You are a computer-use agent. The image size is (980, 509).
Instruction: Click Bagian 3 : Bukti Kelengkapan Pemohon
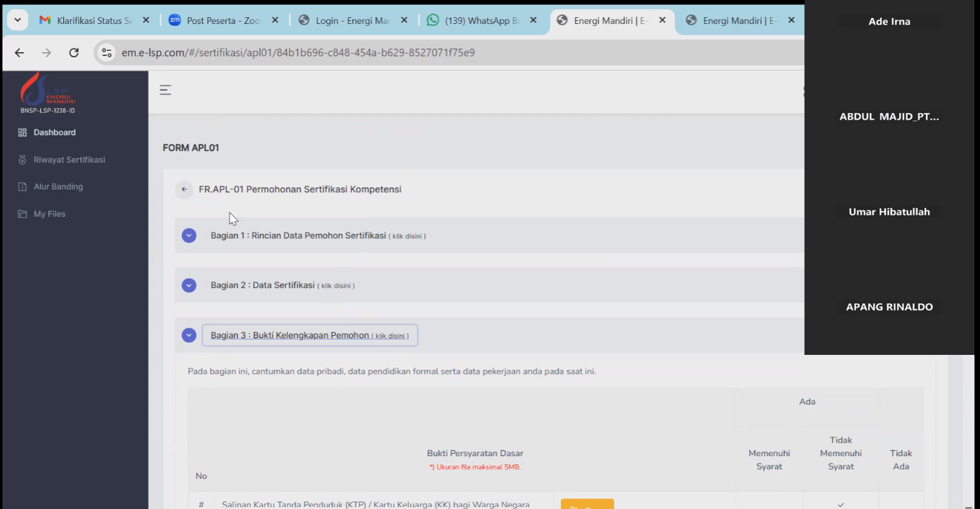coord(309,335)
